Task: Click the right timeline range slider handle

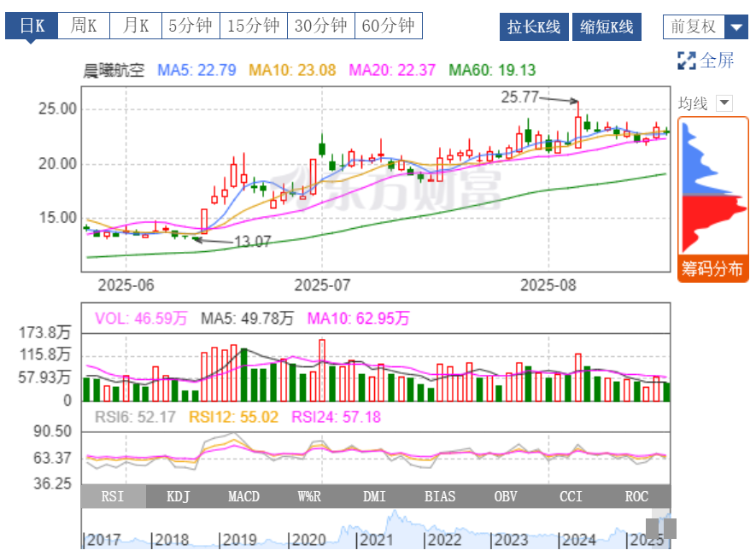Action: 671,529
